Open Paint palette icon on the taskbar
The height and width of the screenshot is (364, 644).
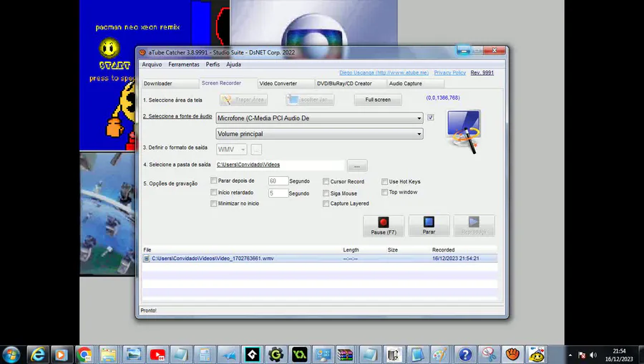point(440,355)
